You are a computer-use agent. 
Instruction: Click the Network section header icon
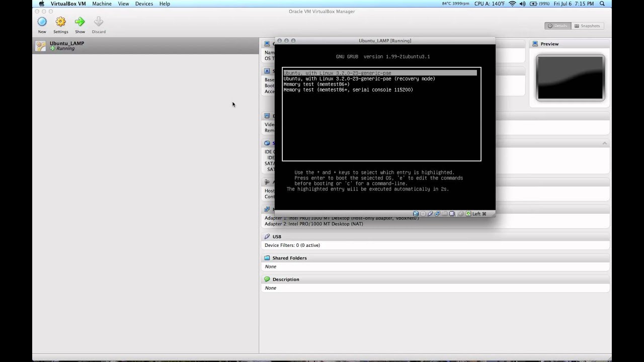(267, 209)
